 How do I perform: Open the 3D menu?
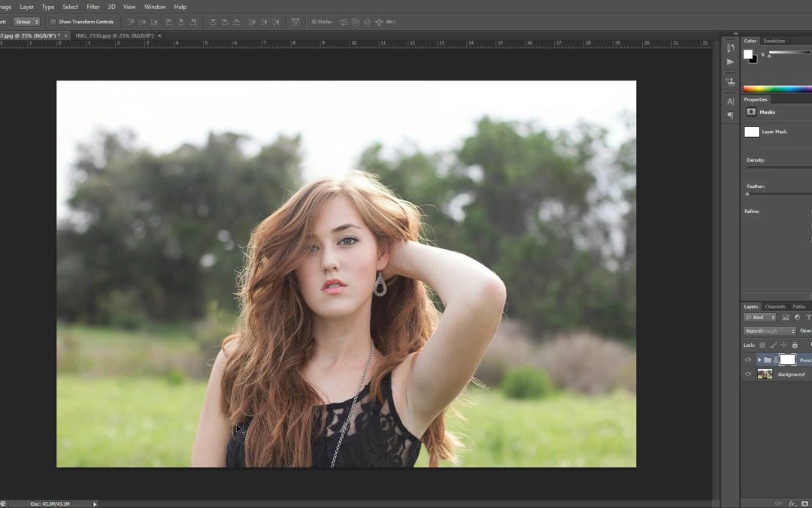point(111,7)
